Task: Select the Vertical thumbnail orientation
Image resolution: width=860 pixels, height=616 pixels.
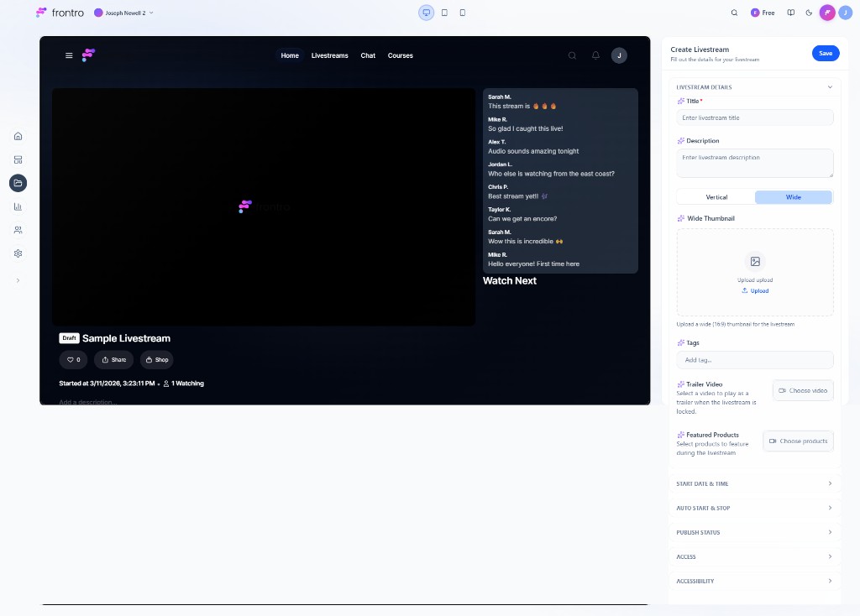Action: pyautogui.click(x=716, y=197)
